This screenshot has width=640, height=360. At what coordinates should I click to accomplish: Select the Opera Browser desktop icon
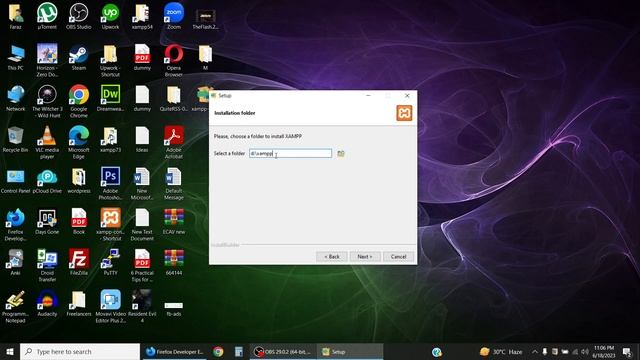pyautogui.click(x=174, y=61)
